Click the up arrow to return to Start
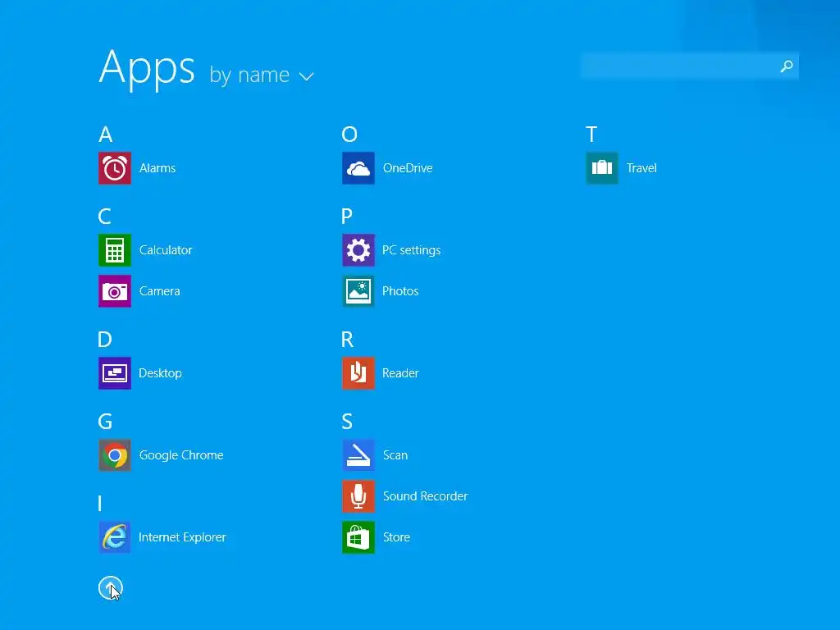The width and height of the screenshot is (840, 630). click(x=111, y=588)
